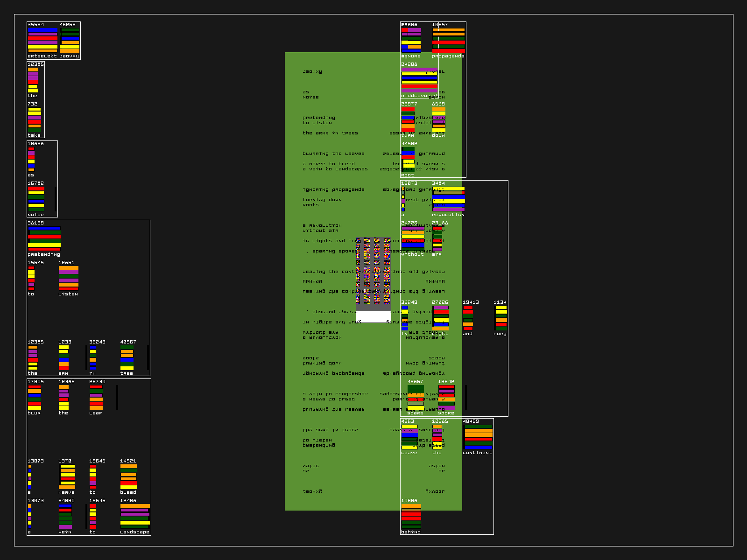Image resolution: width=747 pixels, height=560 pixels.
Task: Select the 'revolution' striped glyph
Action: coord(448,199)
